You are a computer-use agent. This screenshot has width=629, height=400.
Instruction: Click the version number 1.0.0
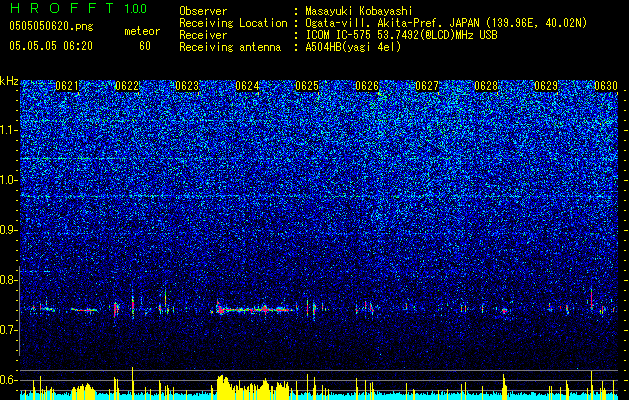tap(135, 8)
